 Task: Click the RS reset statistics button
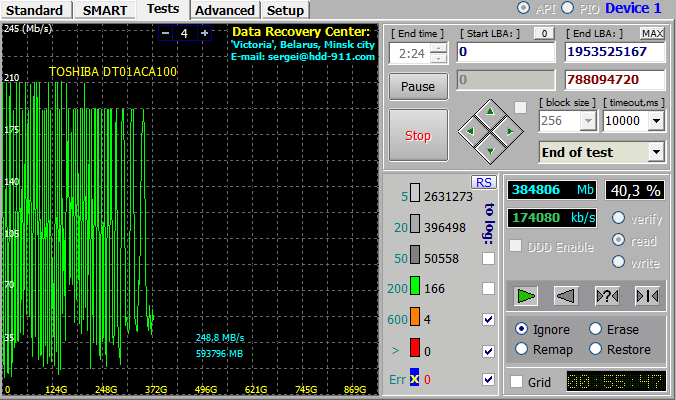click(x=484, y=182)
